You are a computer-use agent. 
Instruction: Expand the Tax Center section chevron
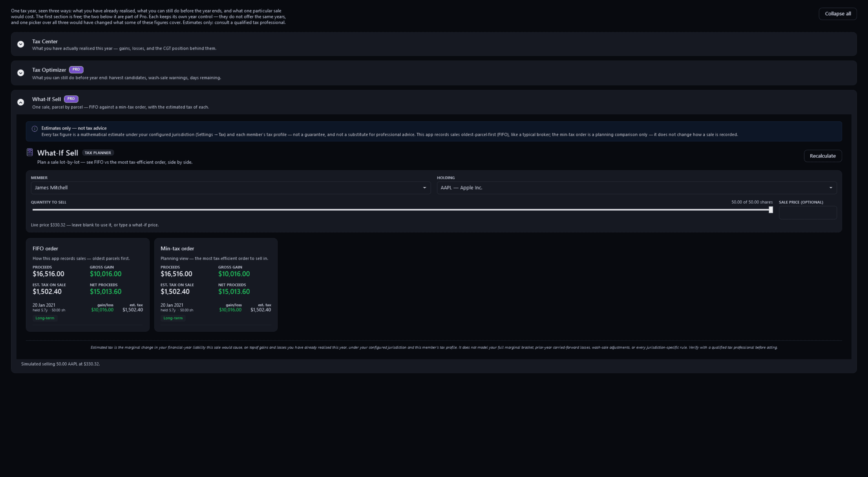pos(21,44)
